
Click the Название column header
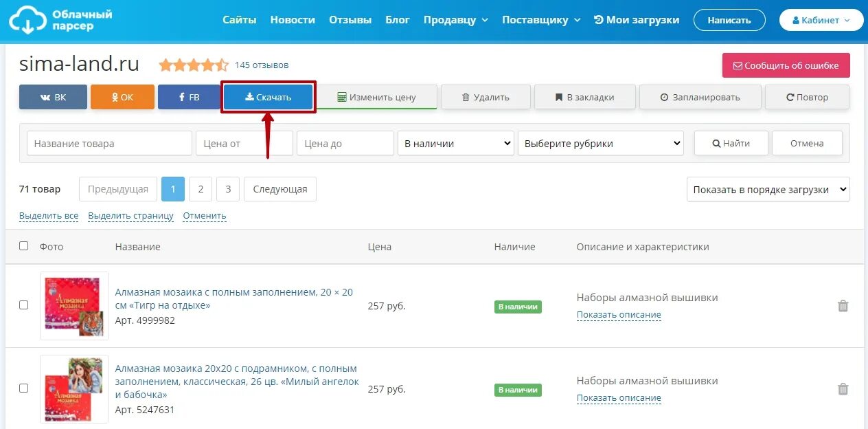138,247
